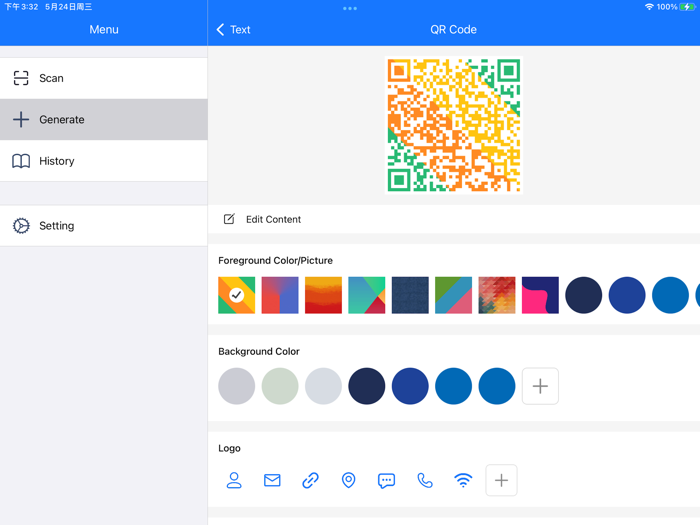Pick the royal blue foreground color circle
Image resolution: width=700 pixels, height=525 pixels.
(627, 295)
